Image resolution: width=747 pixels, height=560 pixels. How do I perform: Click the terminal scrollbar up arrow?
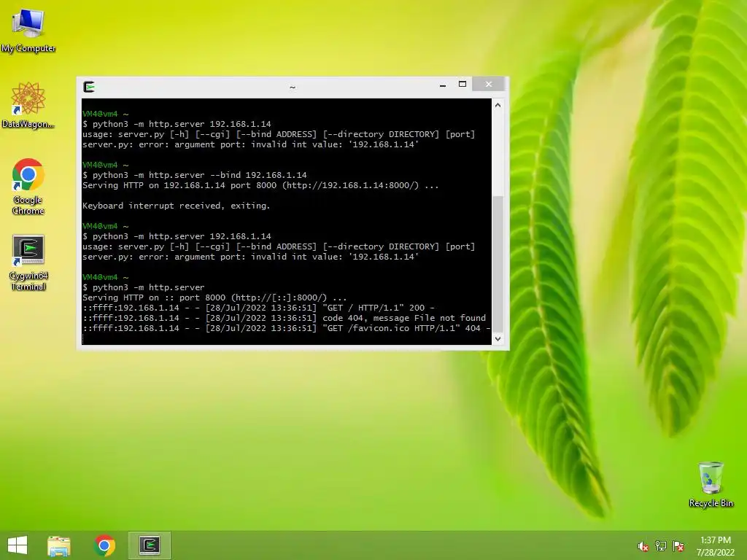tap(498, 105)
